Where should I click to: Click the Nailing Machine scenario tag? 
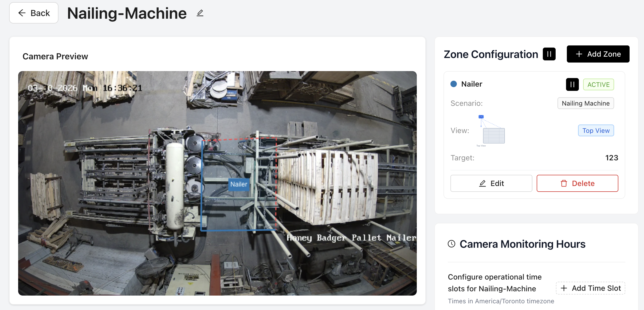(x=586, y=103)
